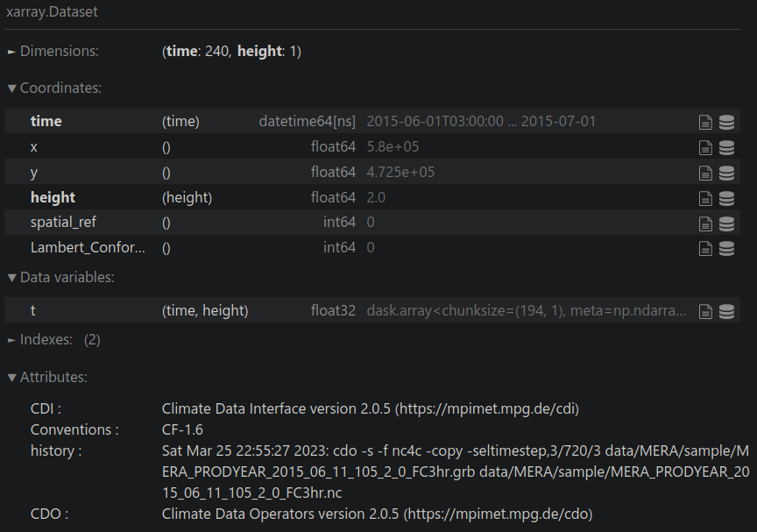Expand the Dimensions section
Image resolution: width=757 pixels, height=532 pixels.
tap(53, 52)
